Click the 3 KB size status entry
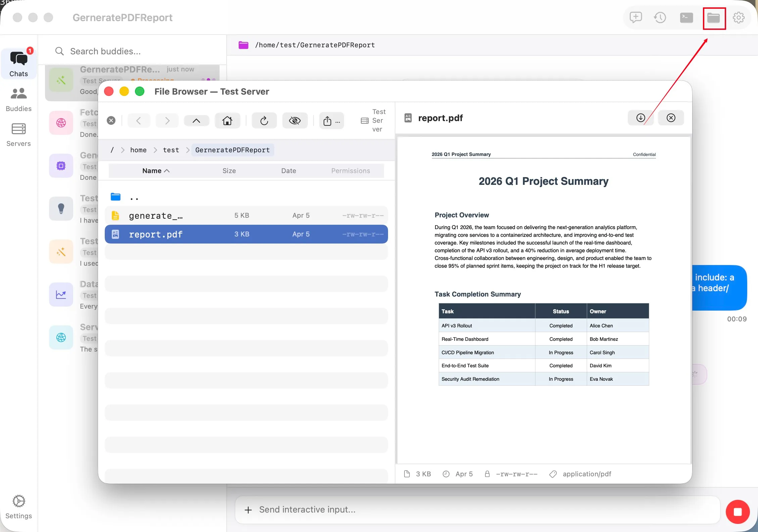Viewport: 758px width, 532px height. pyautogui.click(x=417, y=474)
